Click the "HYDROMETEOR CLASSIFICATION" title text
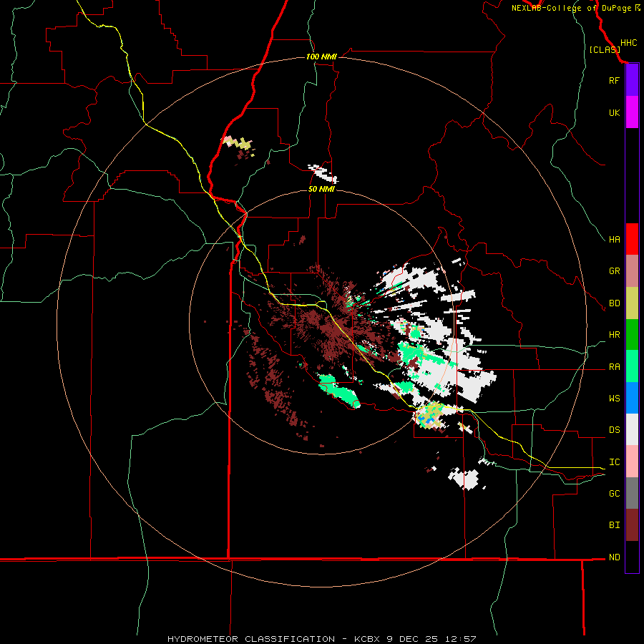Screen dimensions: 644x644 tap(251, 639)
